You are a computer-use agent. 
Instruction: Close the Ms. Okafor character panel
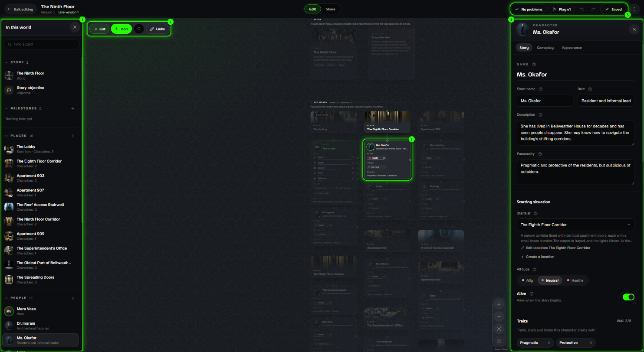tap(634, 29)
